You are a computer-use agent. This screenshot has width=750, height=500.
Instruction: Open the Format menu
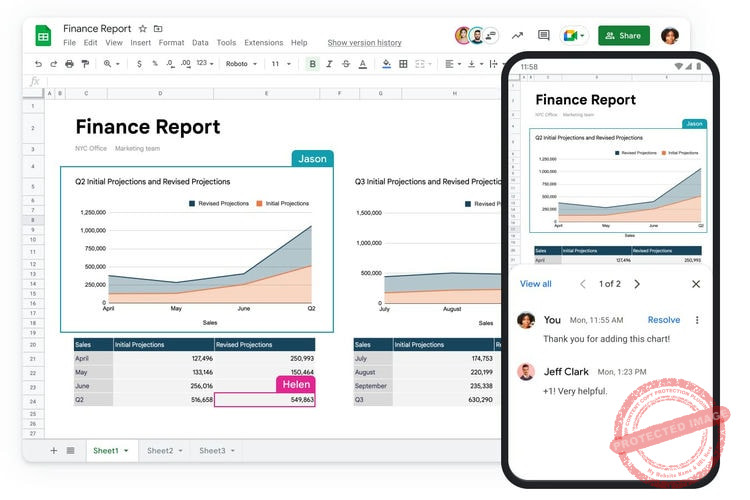click(x=171, y=43)
